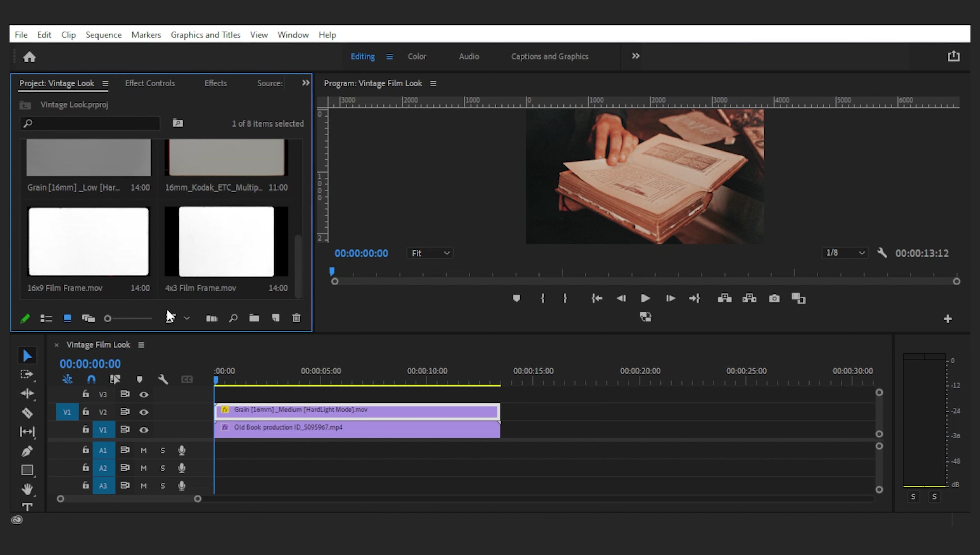Open Vintage Film Look sequence menu

(141, 345)
